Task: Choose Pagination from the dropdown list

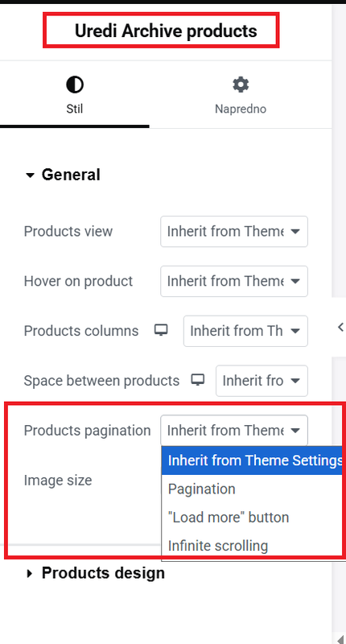Action: click(253, 489)
